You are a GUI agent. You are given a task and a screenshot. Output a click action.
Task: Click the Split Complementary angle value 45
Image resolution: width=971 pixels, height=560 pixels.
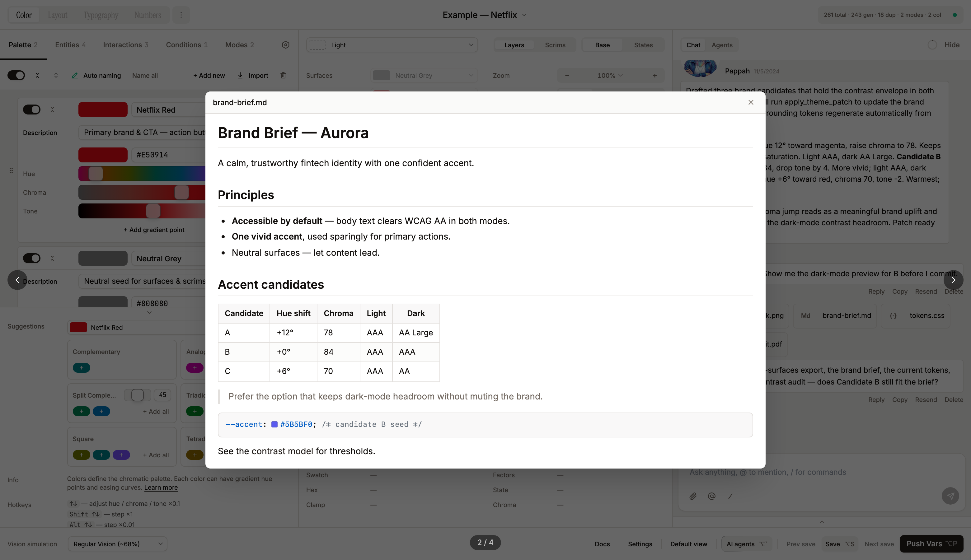pyautogui.click(x=162, y=395)
